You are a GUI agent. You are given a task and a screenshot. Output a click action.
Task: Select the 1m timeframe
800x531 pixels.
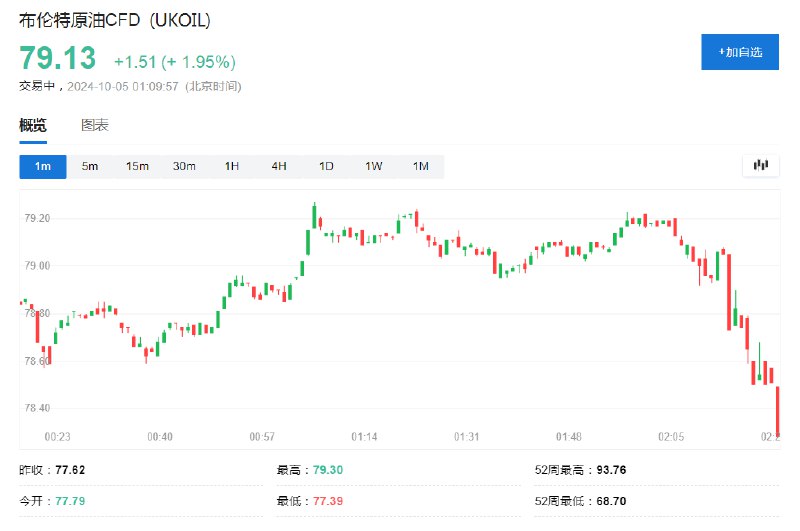43,166
